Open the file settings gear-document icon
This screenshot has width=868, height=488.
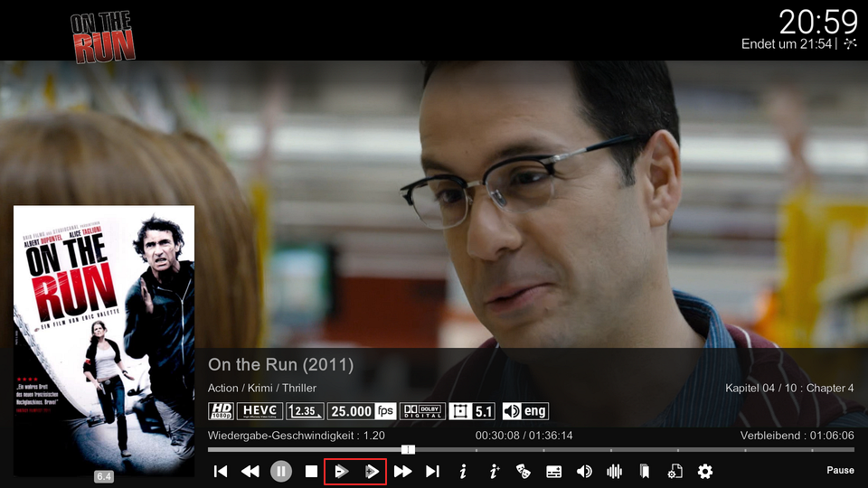click(x=675, y=472)
